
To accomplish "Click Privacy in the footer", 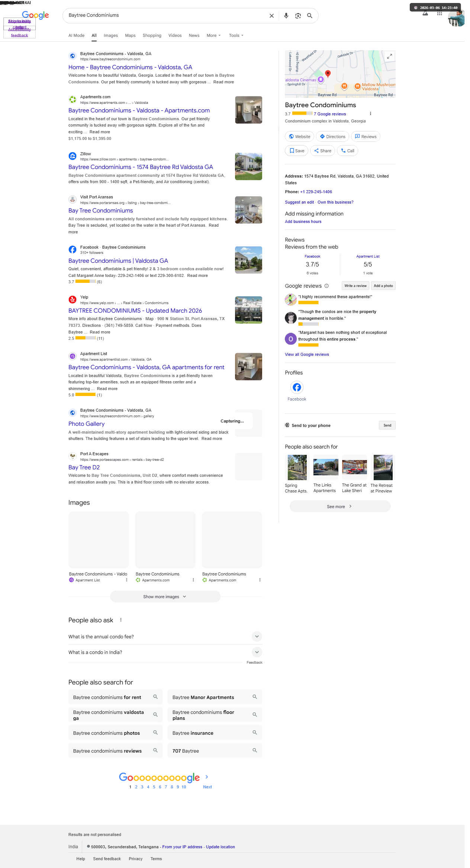I will pyautogui.click(x=136, y=859).
